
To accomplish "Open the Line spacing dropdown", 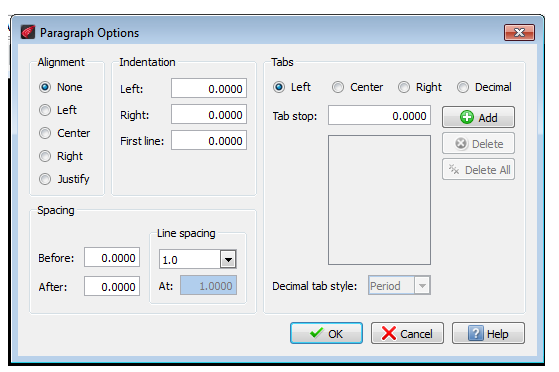I will point(228,259).
